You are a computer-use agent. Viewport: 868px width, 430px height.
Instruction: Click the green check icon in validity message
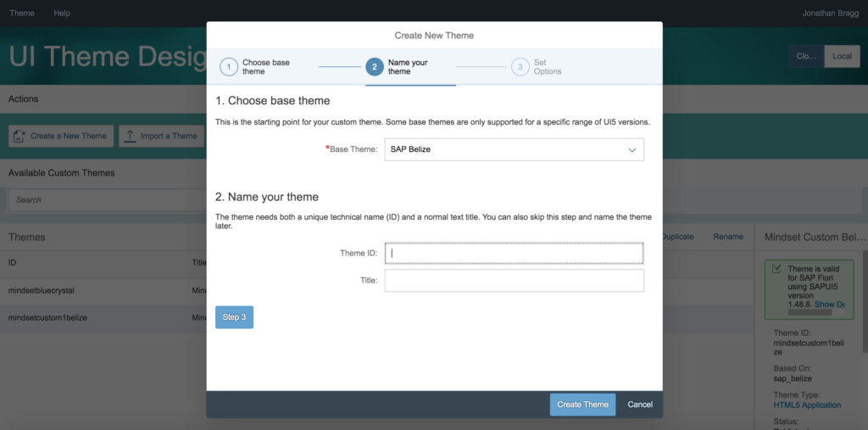coord(777,270)
